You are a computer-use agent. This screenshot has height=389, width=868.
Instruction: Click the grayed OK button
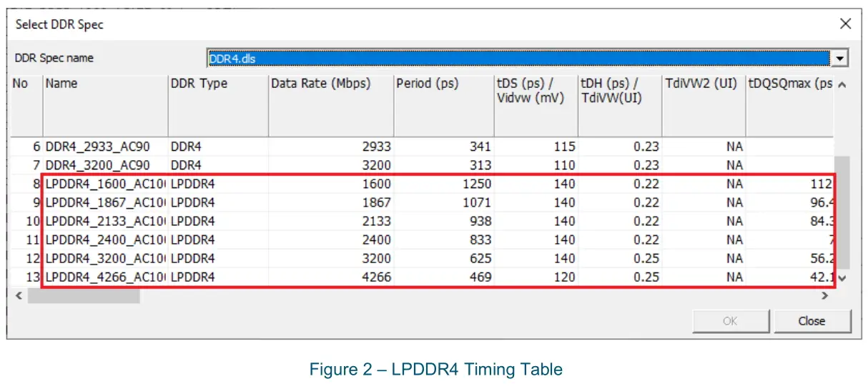(x=730, y=321)
